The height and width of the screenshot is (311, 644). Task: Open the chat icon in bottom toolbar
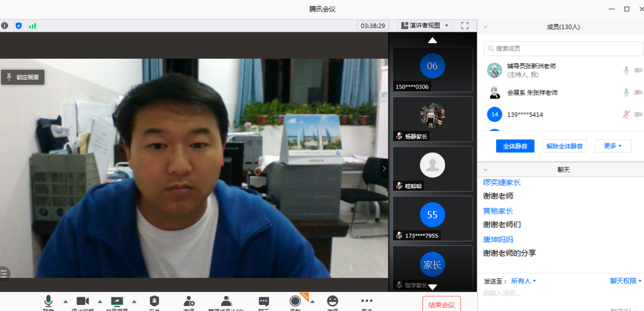(x=264, y=301)
